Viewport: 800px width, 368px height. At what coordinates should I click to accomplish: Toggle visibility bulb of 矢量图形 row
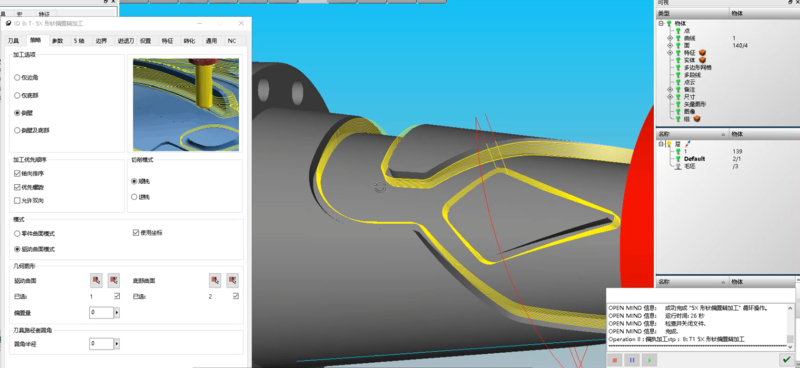tap(678, 104)
